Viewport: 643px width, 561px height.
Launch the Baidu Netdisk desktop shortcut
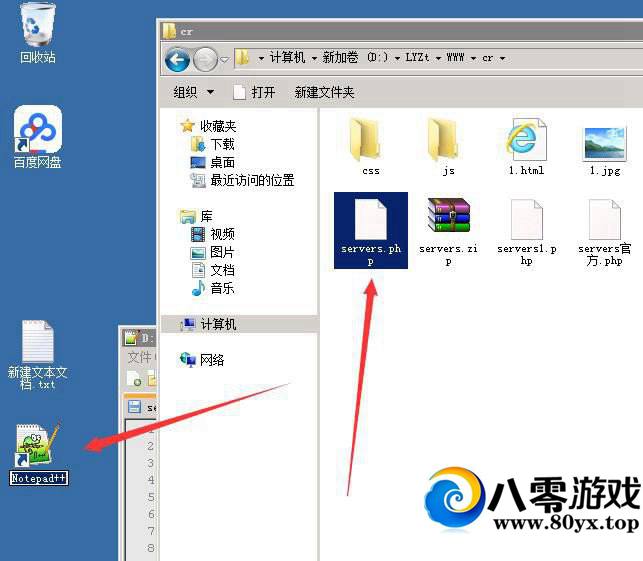[38, 132]
